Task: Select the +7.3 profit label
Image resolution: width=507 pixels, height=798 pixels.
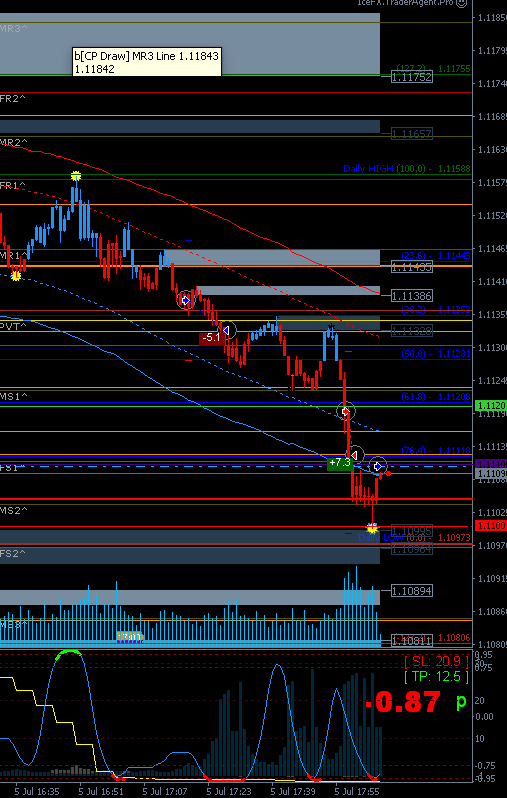Action: point(340,463)
